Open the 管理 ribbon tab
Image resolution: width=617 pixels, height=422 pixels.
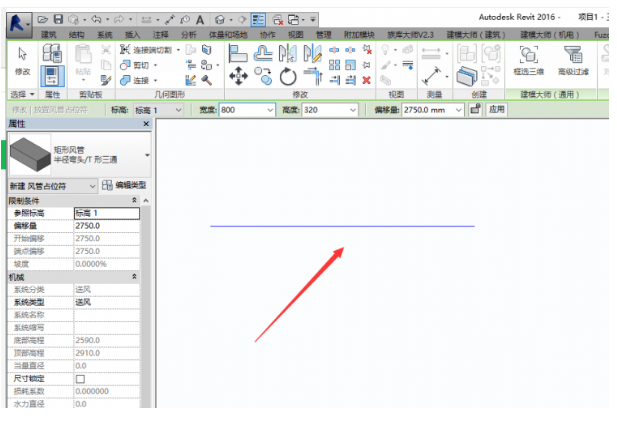(323, 35)
